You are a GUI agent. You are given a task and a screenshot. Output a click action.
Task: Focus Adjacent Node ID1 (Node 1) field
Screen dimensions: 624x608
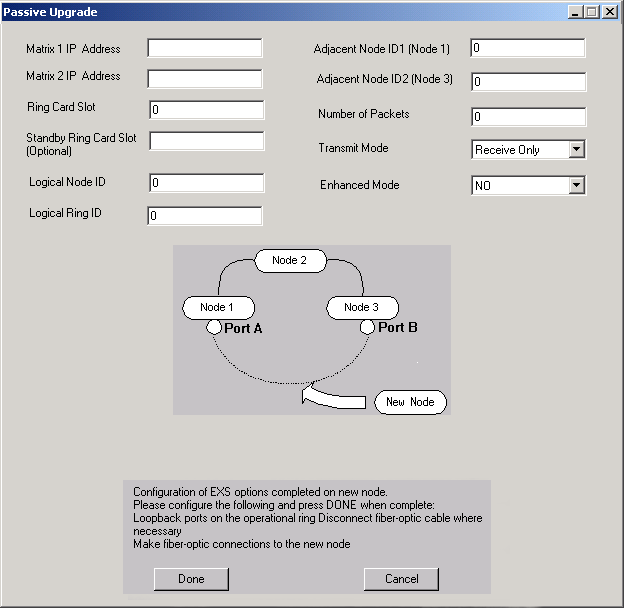pyautogui.click(x=527, y=48)
